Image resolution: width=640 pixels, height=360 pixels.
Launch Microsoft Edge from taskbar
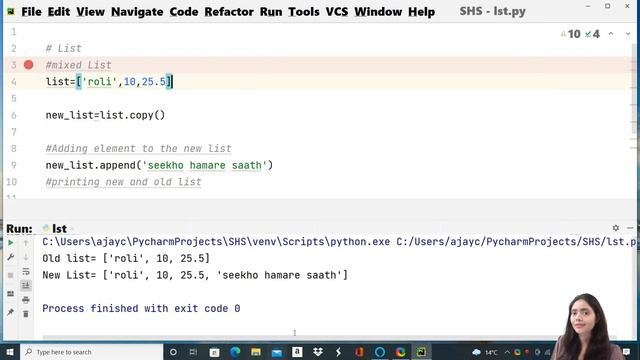point(235,352)
